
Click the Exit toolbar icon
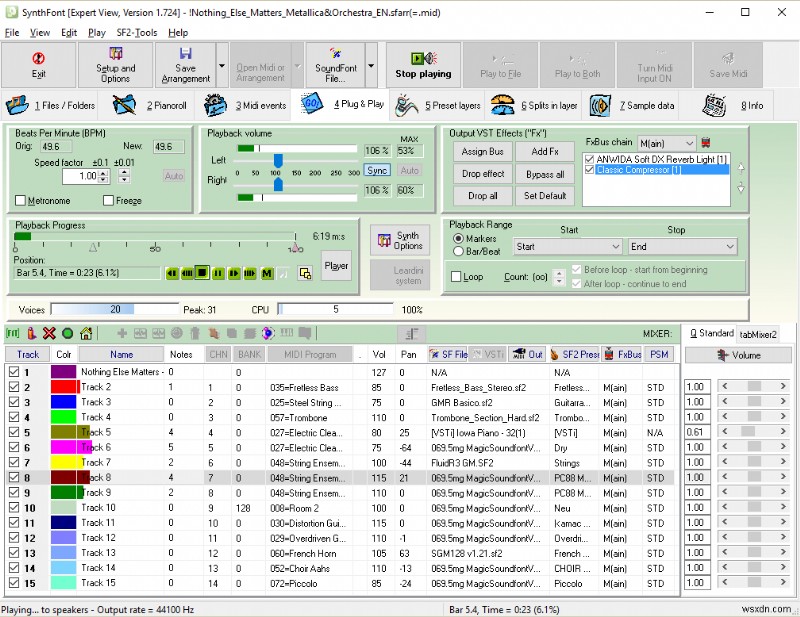[x=39, y=65]
